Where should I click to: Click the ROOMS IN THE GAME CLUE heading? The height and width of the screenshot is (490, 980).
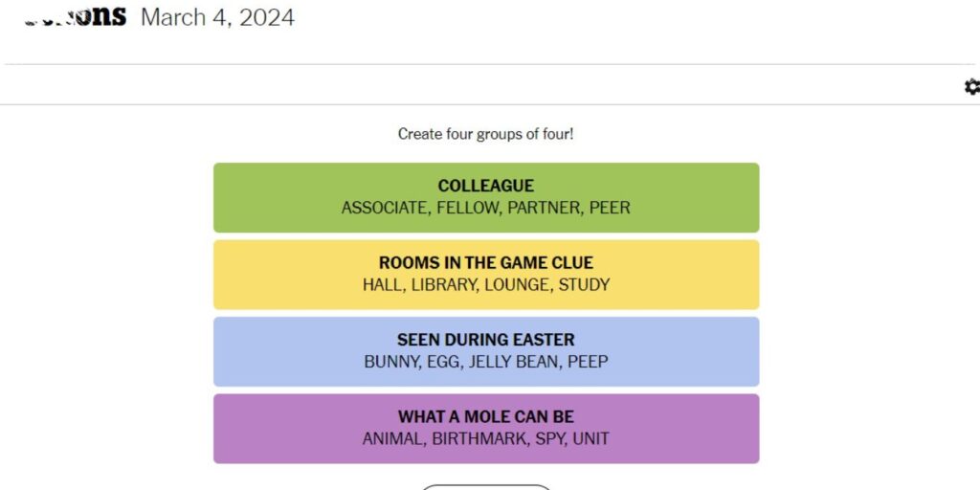pyautogui.click(x=485, y=262)
